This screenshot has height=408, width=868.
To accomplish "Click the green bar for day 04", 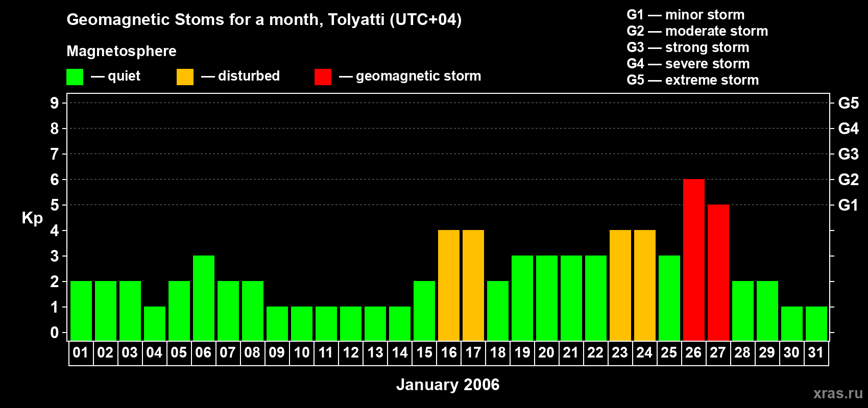I will (155, 324).
